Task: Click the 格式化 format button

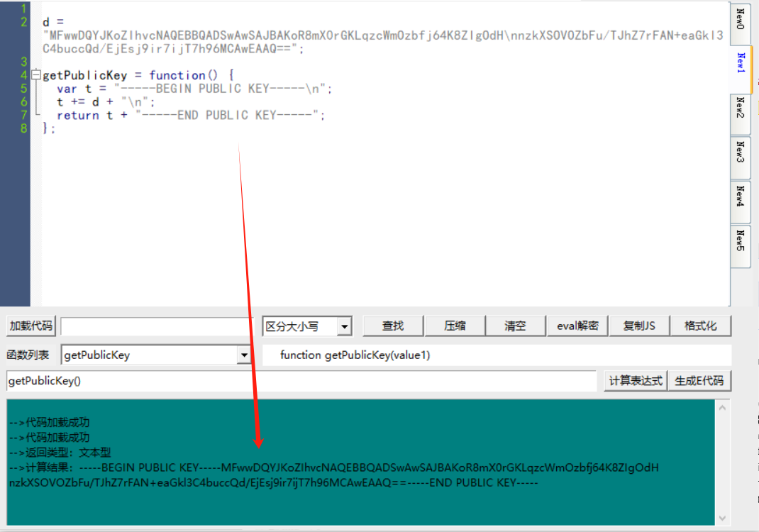Action: click(x=700, y=326)
